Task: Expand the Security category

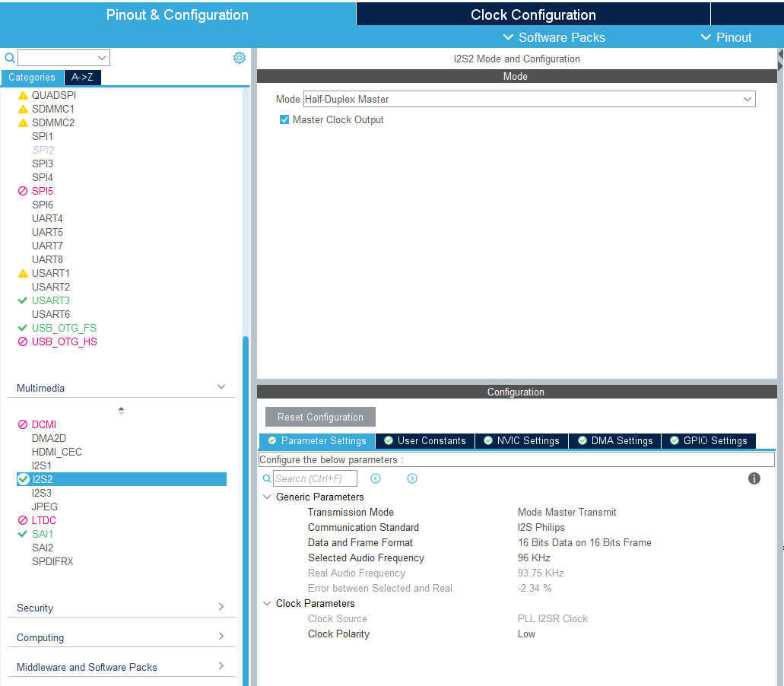Action: 221,606
